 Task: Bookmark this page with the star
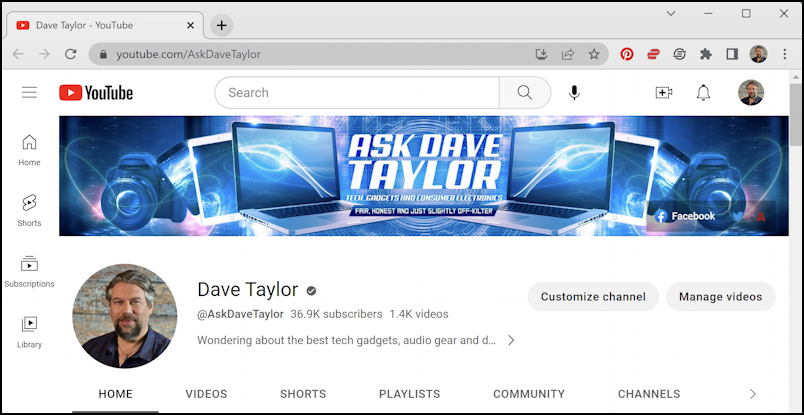point(594,54)
